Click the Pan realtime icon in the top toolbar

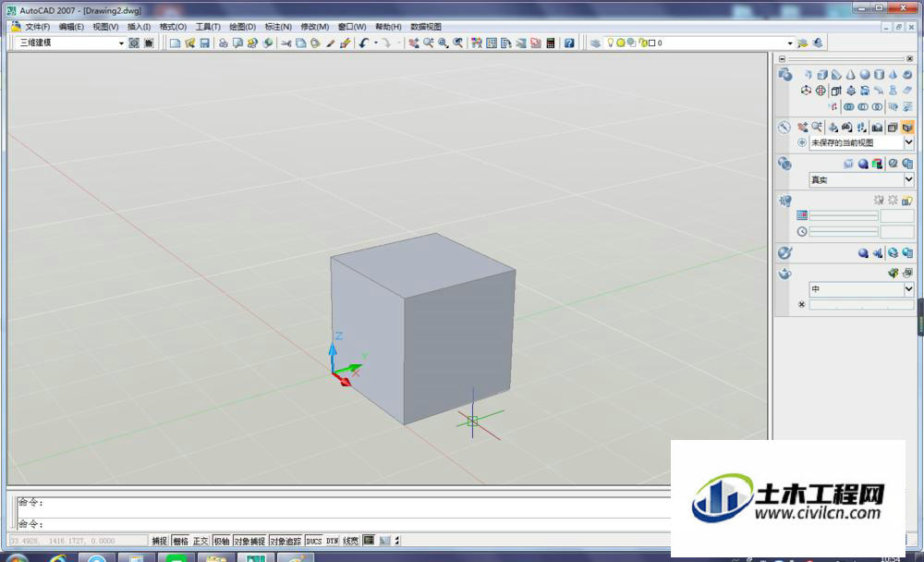point(414,43)
